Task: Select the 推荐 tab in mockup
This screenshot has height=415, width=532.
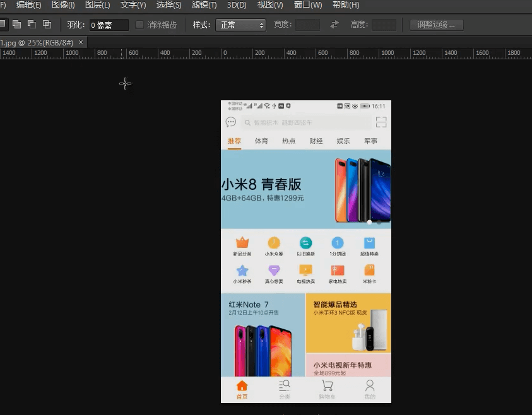Action: [x=234, y=141]
